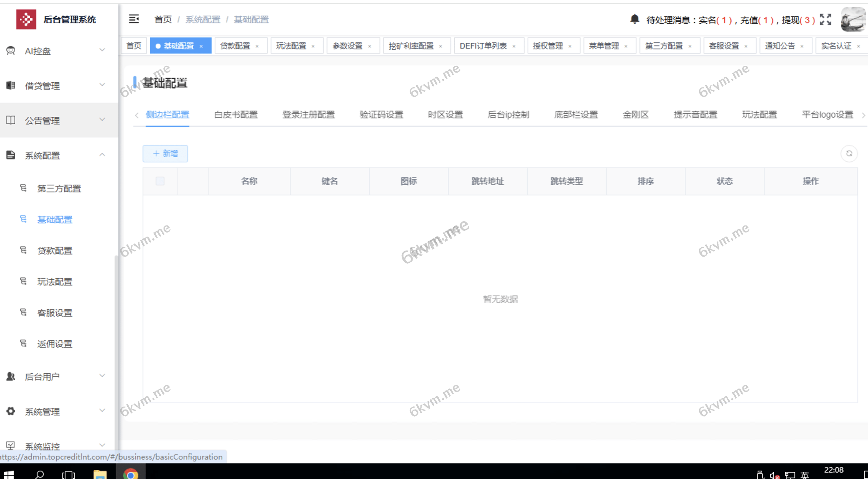Toggle fullscreen mode icon
The height and width of the screenshot is (479, 868).
coord(825,19)
